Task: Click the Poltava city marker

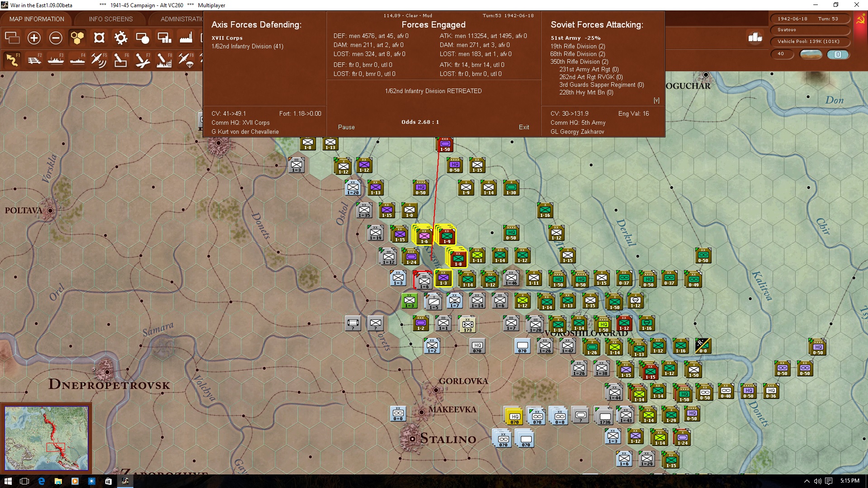Action: pos(50,211)
